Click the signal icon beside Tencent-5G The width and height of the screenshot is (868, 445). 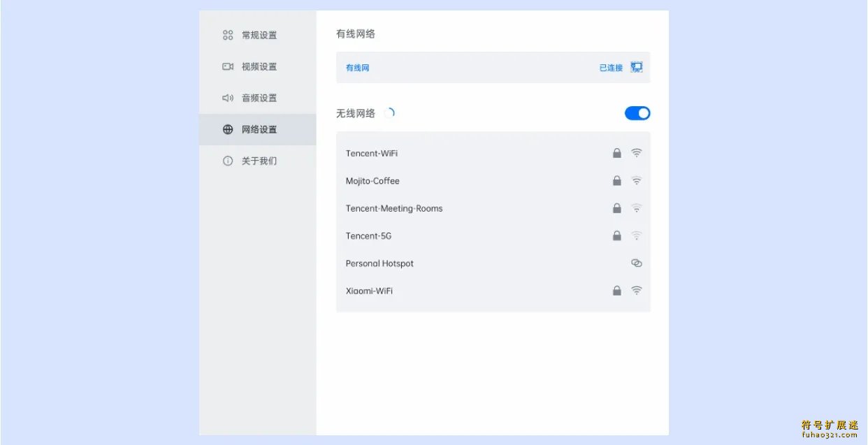pyautogui.click(x=636, y=235)
